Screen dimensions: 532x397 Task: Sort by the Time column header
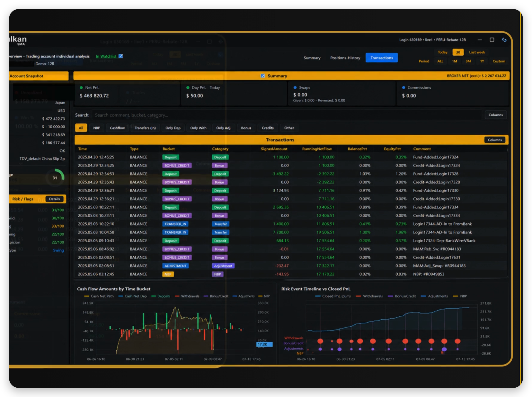point(83,149)
